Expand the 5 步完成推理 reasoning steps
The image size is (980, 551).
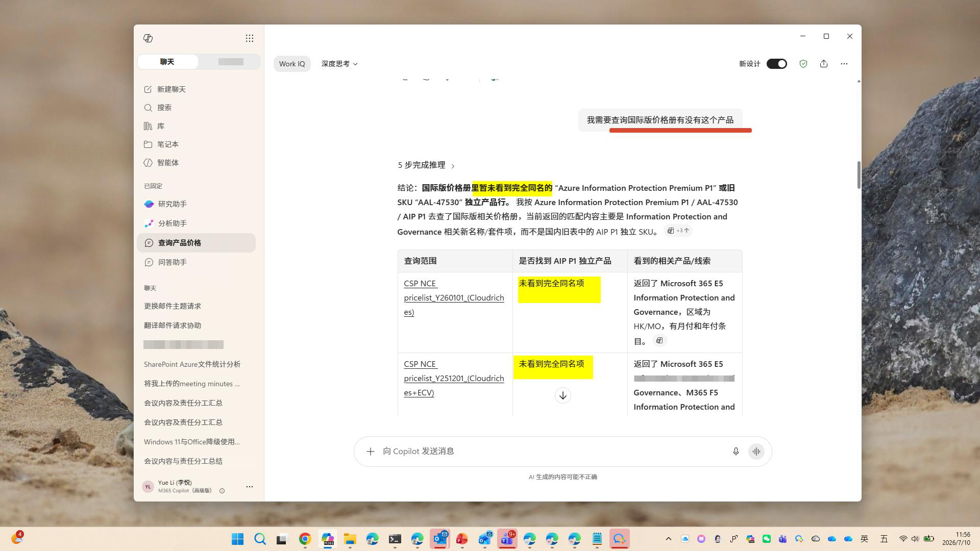click(x=426, y=165)
